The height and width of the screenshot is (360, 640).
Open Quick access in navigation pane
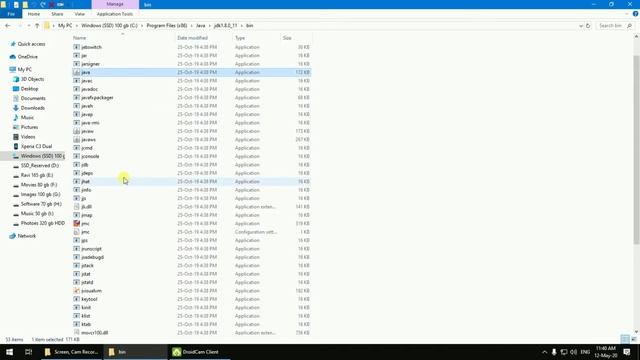[x=31, y=44]
